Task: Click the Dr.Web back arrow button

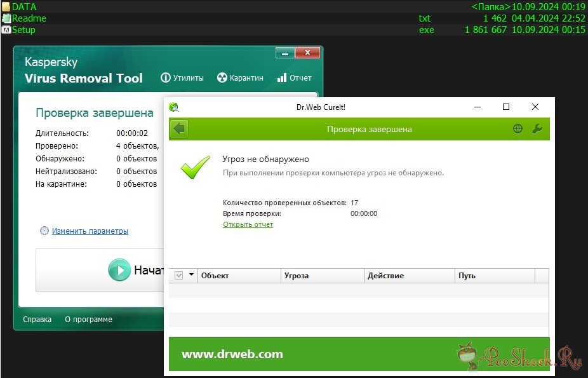Action: click(179, 129)
